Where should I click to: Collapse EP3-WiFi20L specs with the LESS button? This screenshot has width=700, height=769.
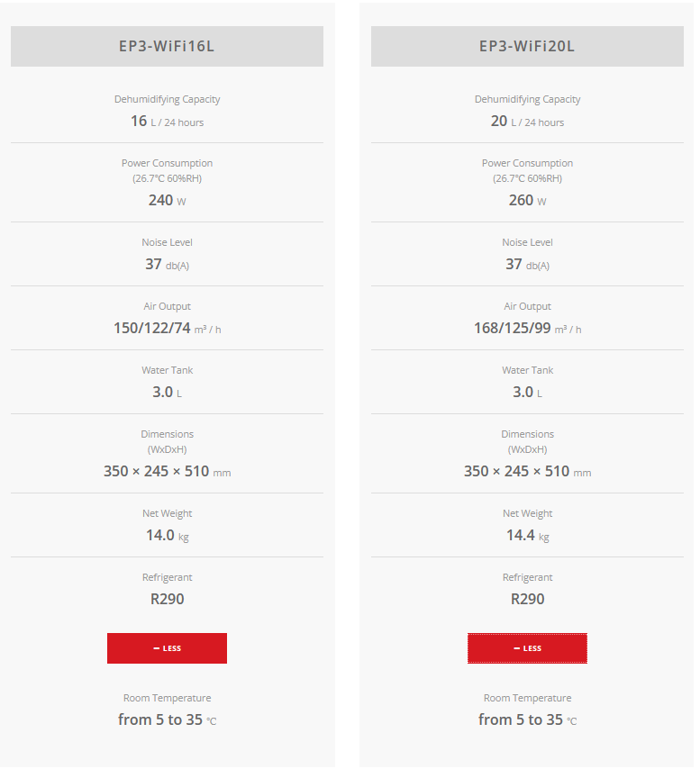pyautogui.click(x=527, y=648)
